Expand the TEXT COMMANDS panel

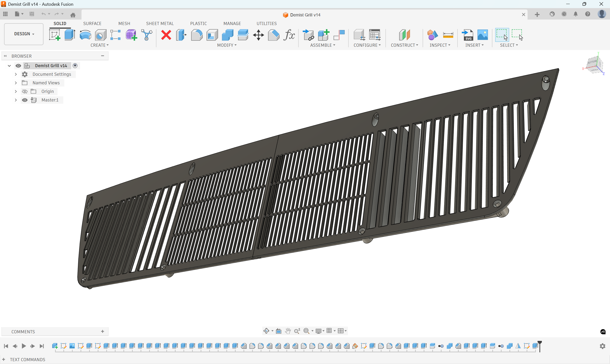[4, 359]
